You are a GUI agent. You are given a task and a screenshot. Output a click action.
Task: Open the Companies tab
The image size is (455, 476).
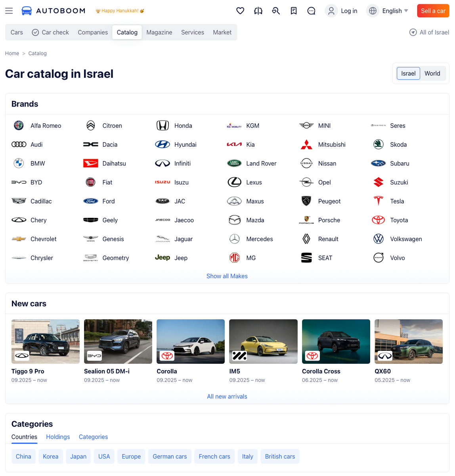pos(93,32)
